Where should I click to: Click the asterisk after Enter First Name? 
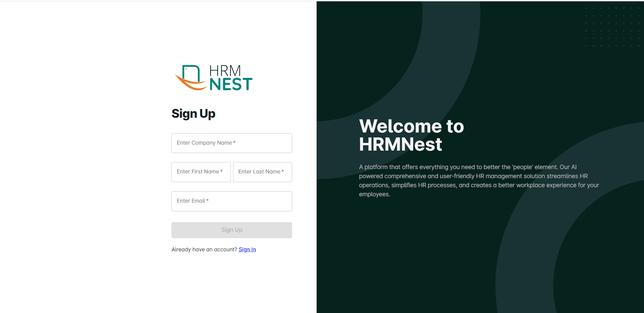[221, 171]
